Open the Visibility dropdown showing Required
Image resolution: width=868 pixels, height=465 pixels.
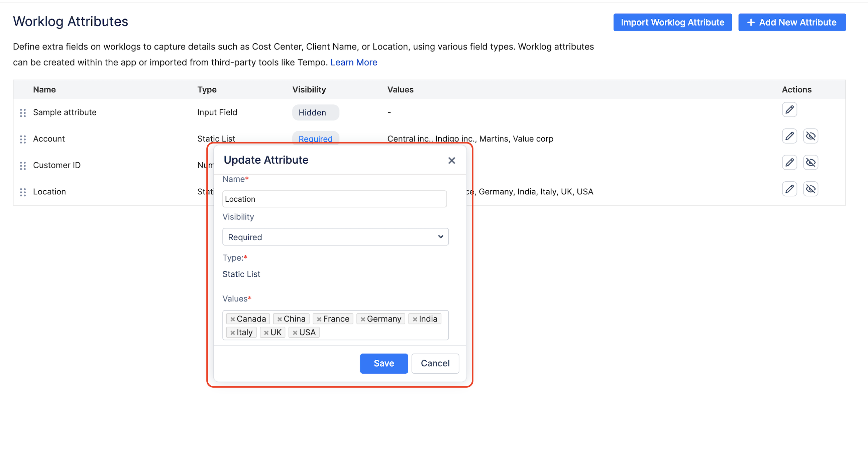[x=335, y=237]
